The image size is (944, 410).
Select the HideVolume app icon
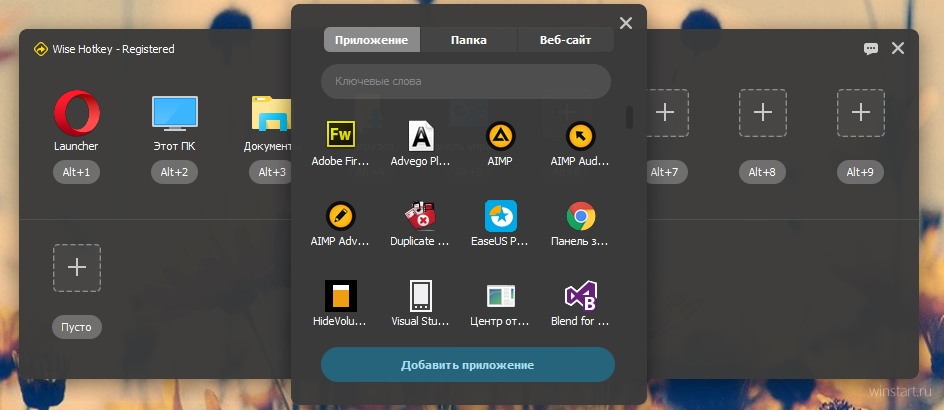[341, 296]
